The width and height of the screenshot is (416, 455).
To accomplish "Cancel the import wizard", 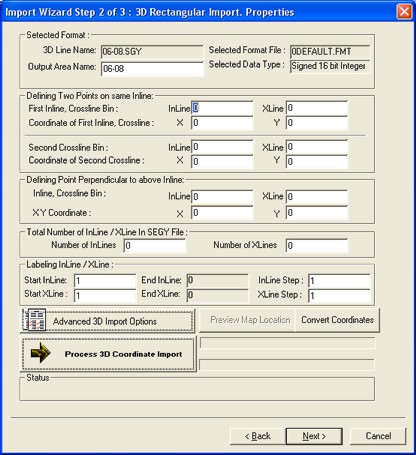I will 378,436.
